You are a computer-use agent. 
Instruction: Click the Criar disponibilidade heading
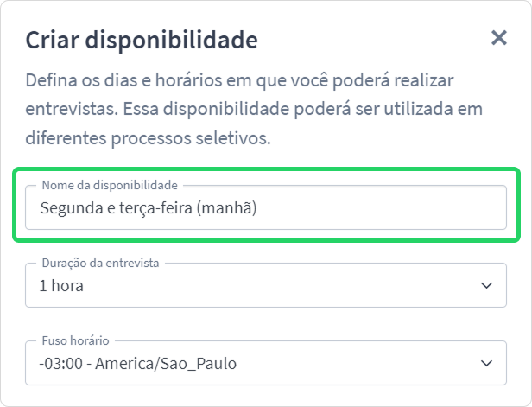point(142,40)
